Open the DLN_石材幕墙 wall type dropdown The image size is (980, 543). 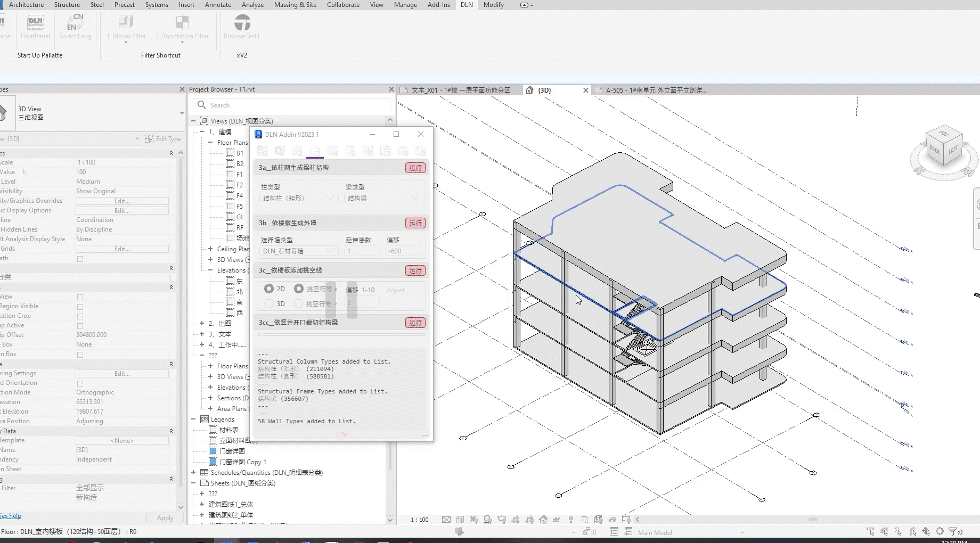coord(299,251)
